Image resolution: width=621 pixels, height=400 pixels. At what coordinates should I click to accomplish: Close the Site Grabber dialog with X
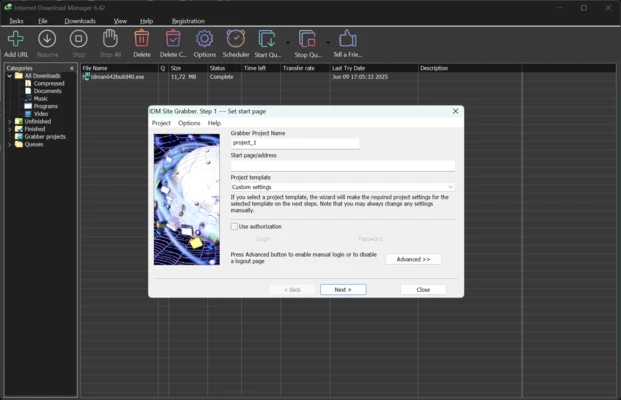pyautogui.click(x=455, y=111)
